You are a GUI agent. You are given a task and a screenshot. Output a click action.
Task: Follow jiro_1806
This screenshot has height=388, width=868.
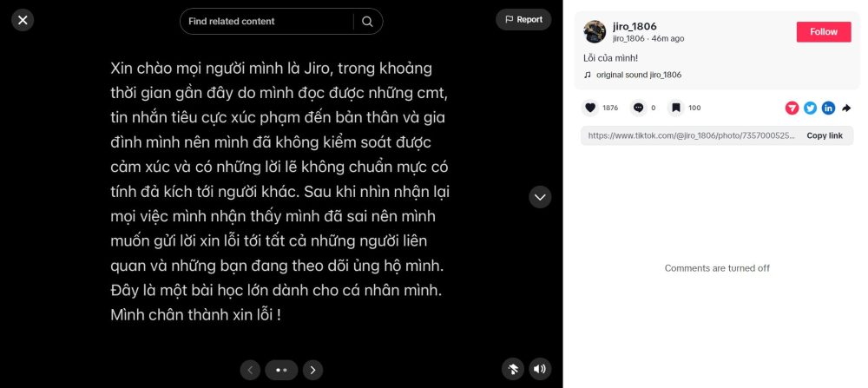[824, 32]
